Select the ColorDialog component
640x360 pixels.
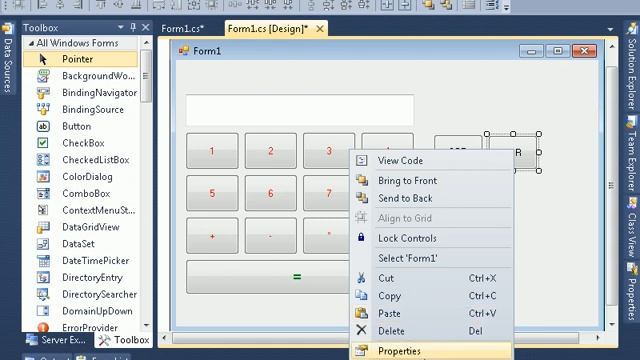[80, 177]
